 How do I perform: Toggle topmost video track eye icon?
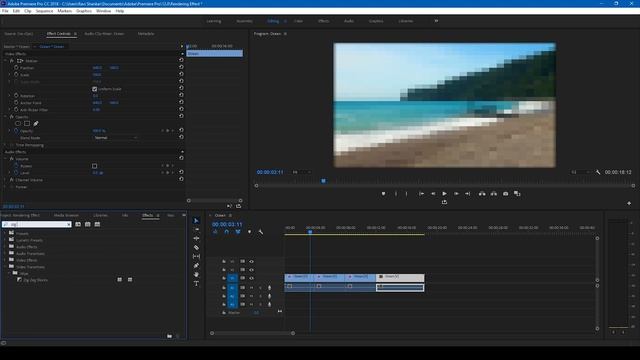click(251, 262)
